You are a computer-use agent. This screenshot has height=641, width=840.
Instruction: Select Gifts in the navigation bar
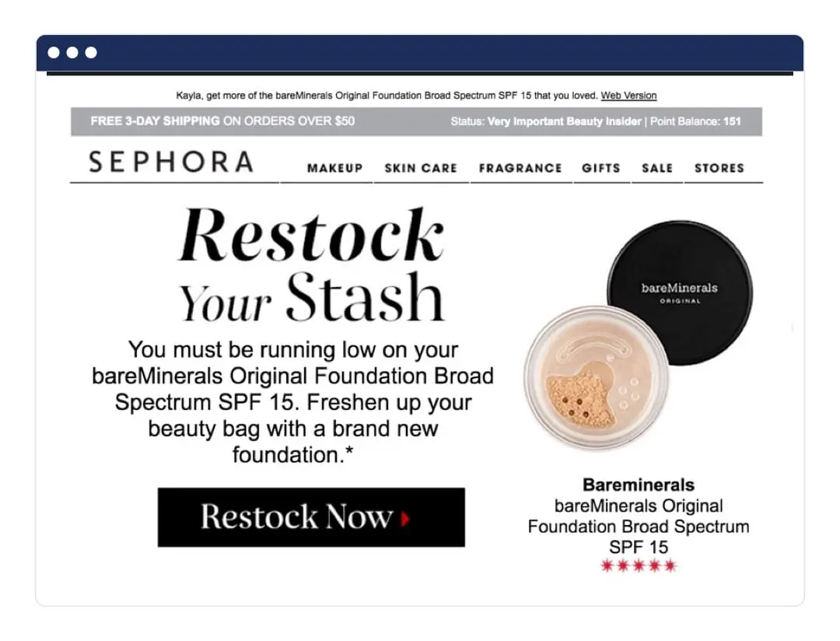tap(601, 168)
